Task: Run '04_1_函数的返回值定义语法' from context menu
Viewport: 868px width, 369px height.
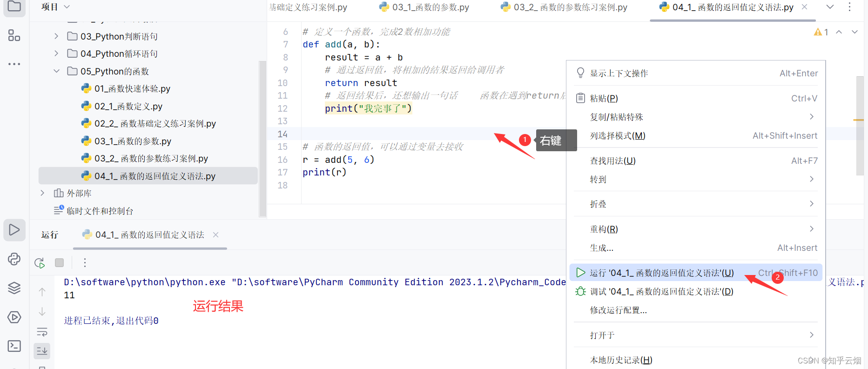Action: [696, 273]
